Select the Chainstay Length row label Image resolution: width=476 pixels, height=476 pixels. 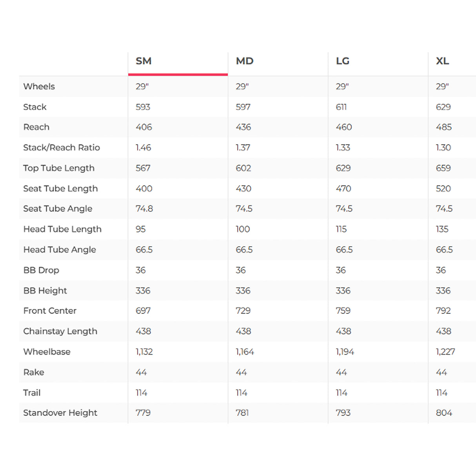(x=60, y=331)
